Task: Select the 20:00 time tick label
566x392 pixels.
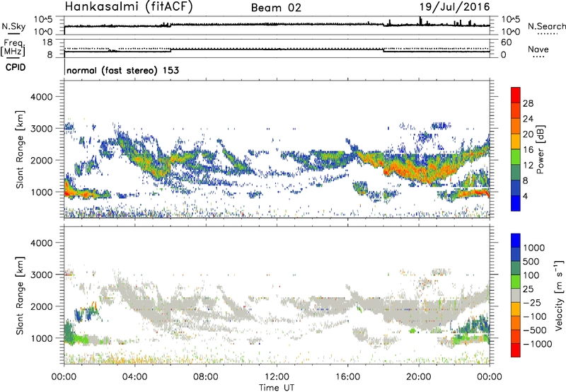Action: coord(419,377)
